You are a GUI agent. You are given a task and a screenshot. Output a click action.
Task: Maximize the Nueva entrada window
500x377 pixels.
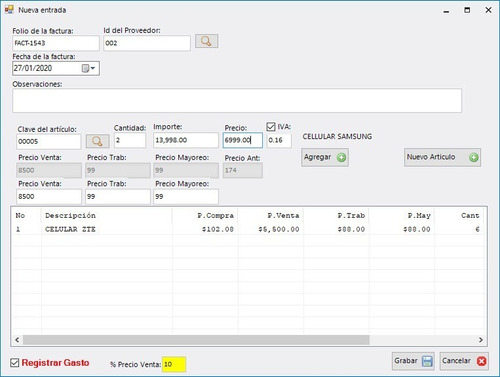tap(467, 10)
